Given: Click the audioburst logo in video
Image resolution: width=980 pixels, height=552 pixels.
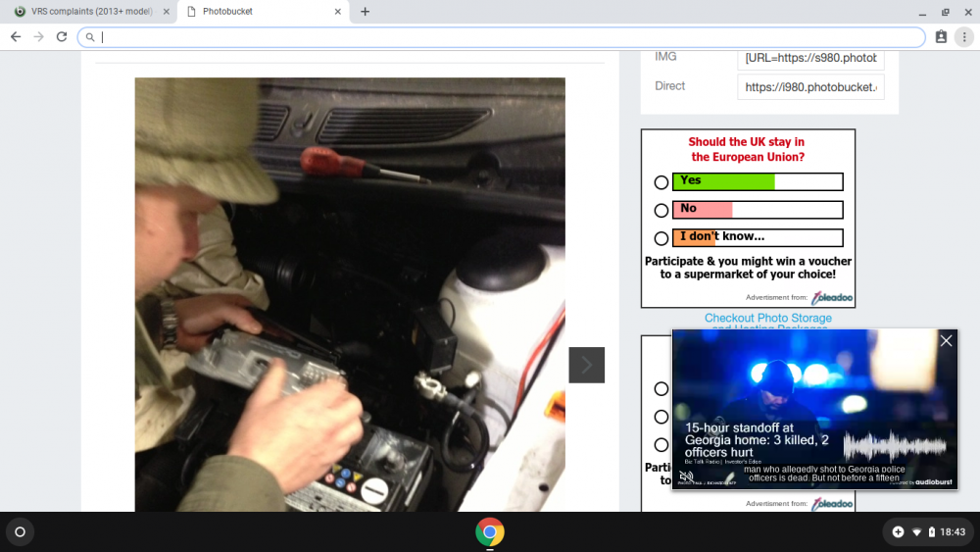Looking at the screenshot, I should click(933, 482).
